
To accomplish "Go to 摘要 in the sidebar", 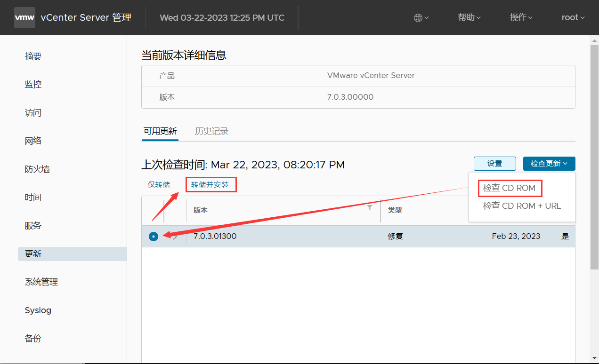I will (33, 56).
